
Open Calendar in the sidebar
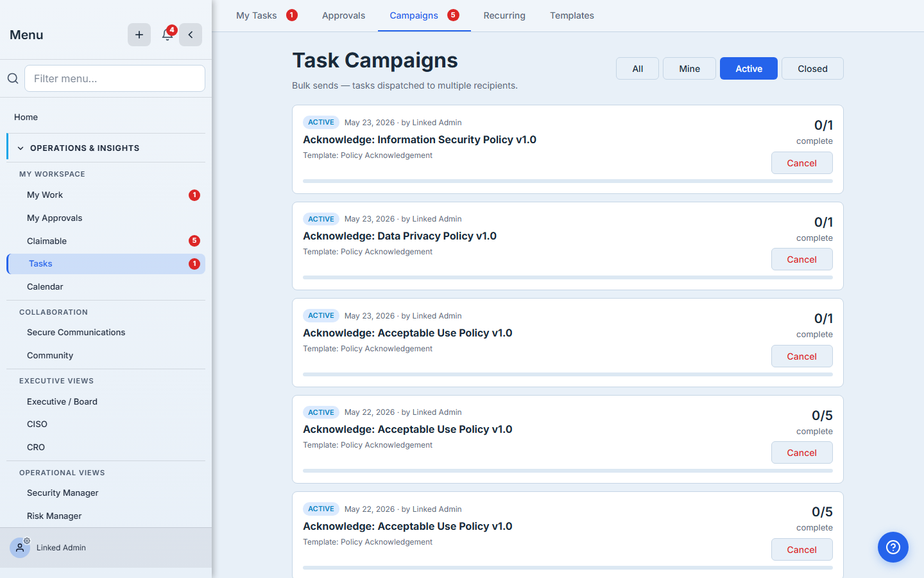pos(106,287)
